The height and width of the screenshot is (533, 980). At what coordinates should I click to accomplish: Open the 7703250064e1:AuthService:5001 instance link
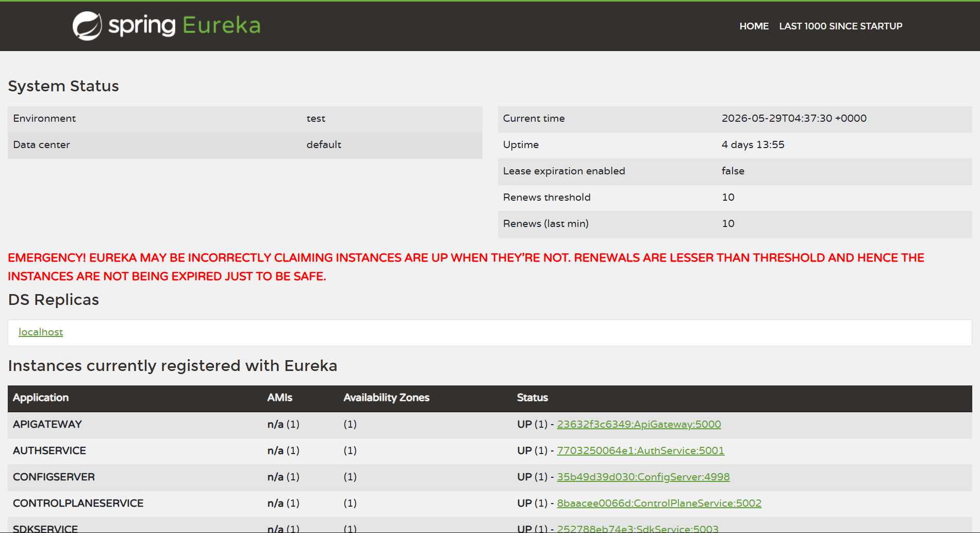click(640, 450)
